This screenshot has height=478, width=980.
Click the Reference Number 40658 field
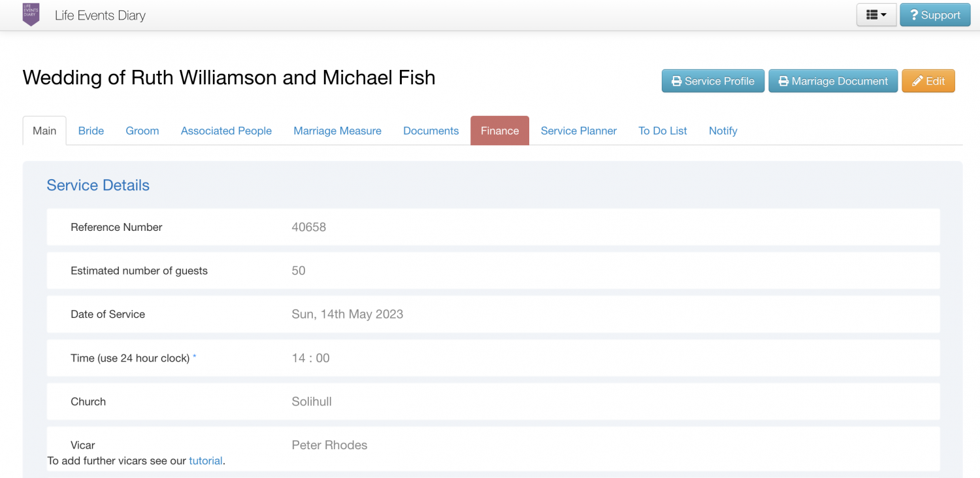308,228
